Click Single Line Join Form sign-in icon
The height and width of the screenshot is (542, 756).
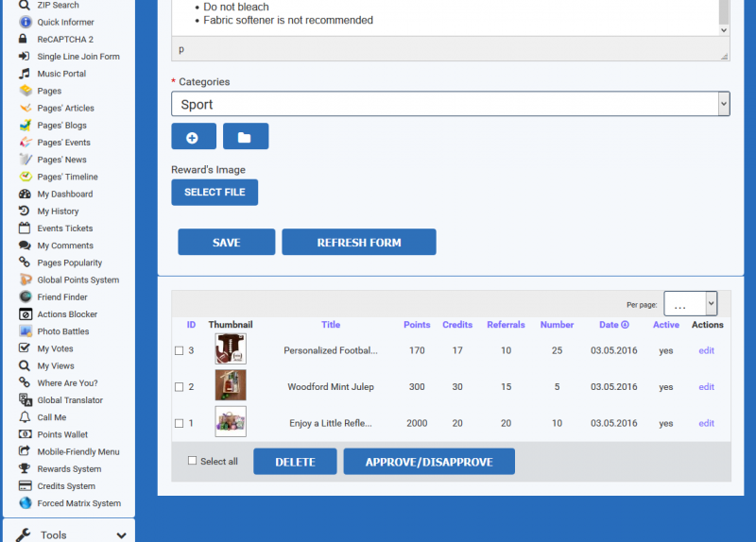(25, 57)
